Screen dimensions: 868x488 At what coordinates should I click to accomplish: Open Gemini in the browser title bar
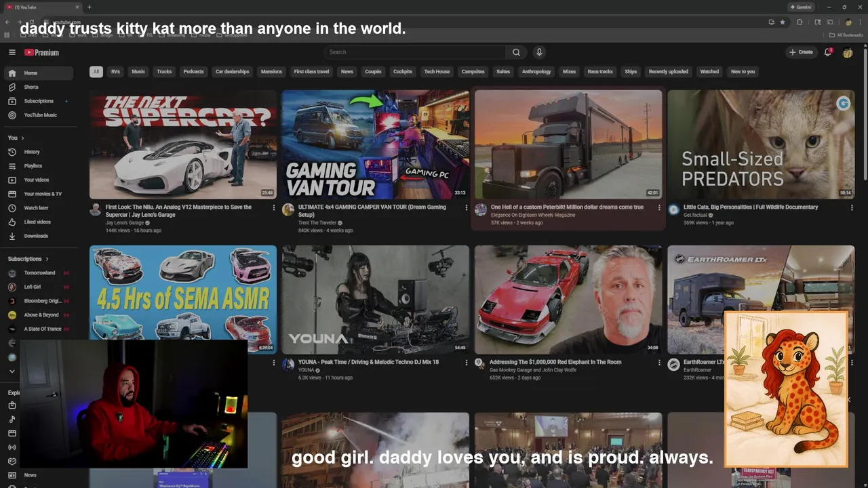[x=801, y=7]
